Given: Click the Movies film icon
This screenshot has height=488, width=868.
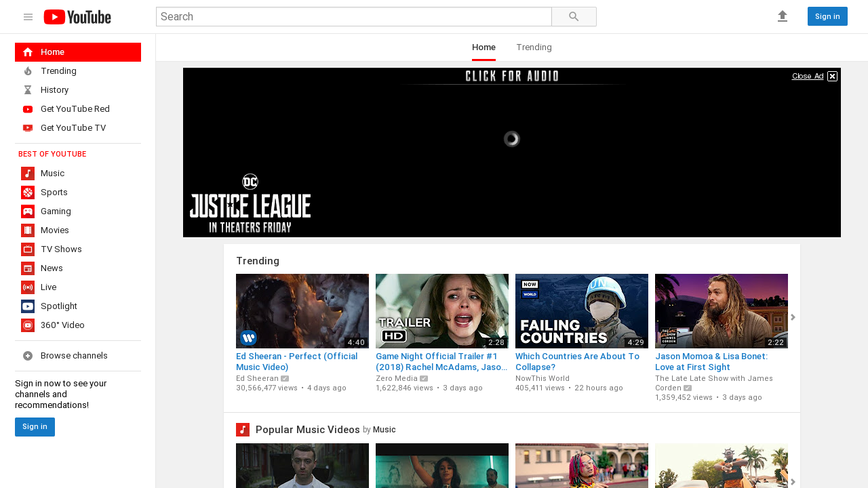Looking at the screenshot, I should 28,230.
